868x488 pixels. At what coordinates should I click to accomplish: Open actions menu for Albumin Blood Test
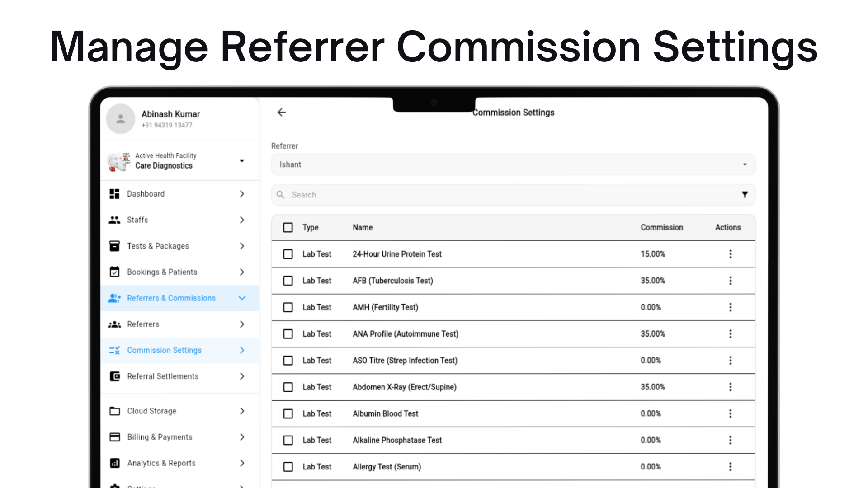[730, 413]
